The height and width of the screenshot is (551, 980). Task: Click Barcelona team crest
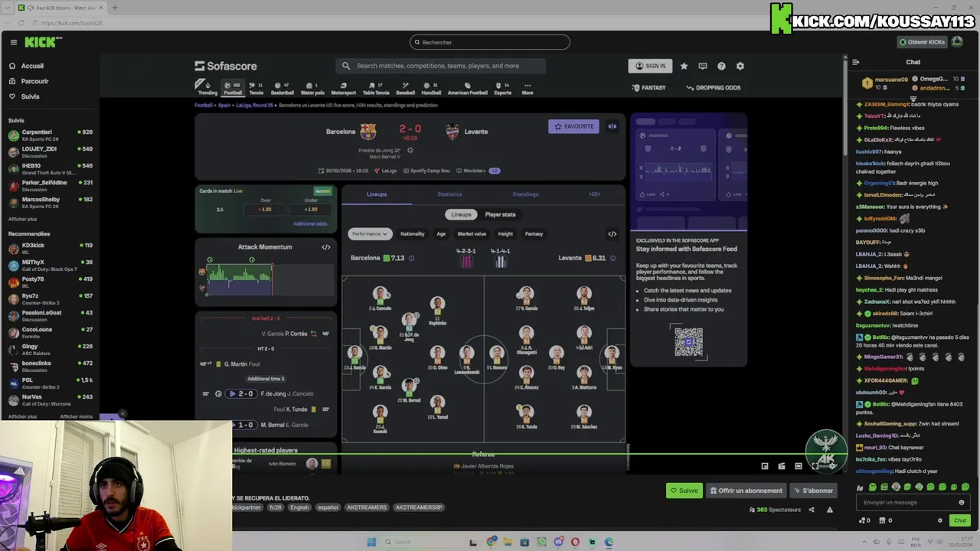coord(368,132)
